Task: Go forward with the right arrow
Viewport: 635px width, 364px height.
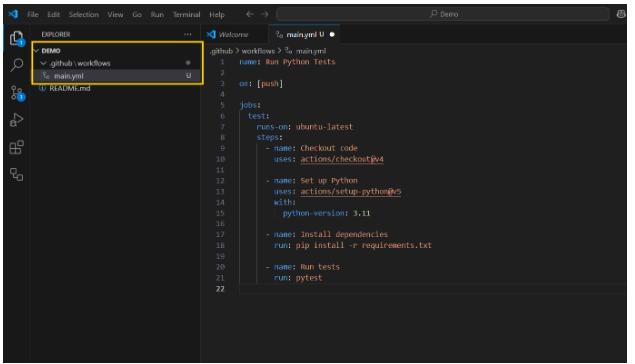Action: tap(265, 14)
